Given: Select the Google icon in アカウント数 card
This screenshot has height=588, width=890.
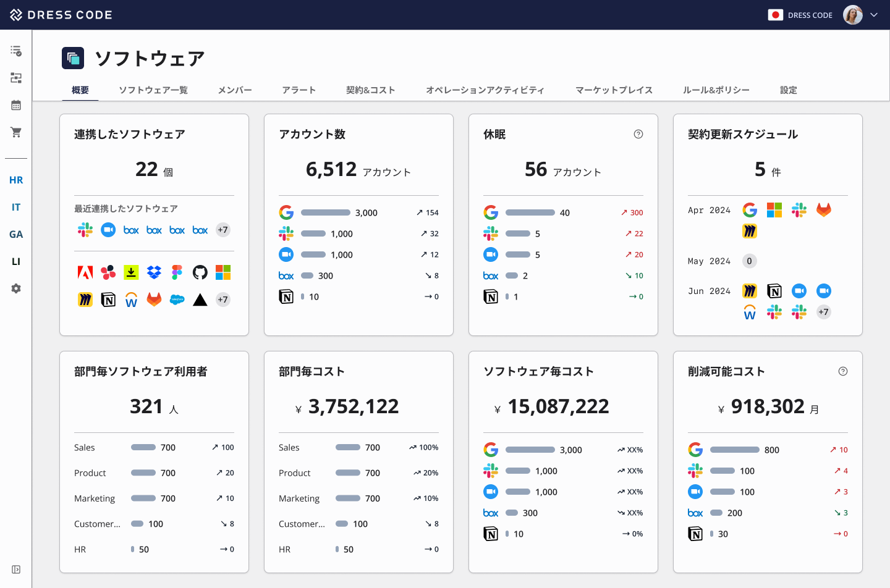Looking at the screenshot, I should pos(286,212).
